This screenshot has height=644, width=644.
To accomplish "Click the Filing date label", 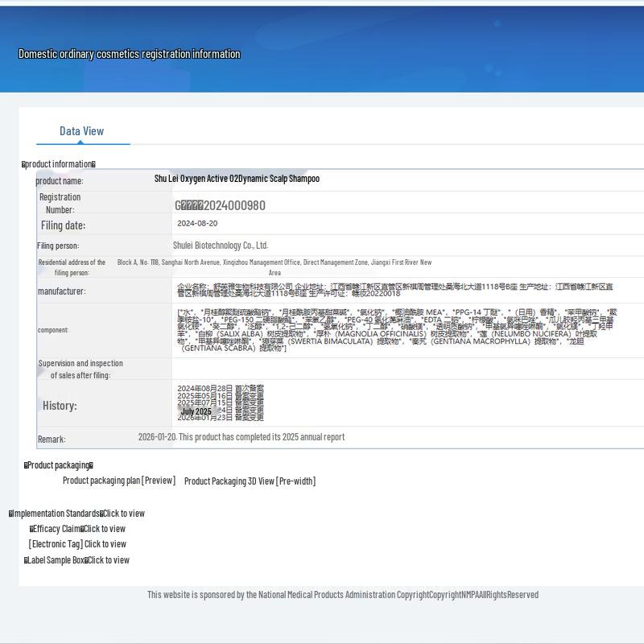I will pyautogui.click(x=64, y=225).
